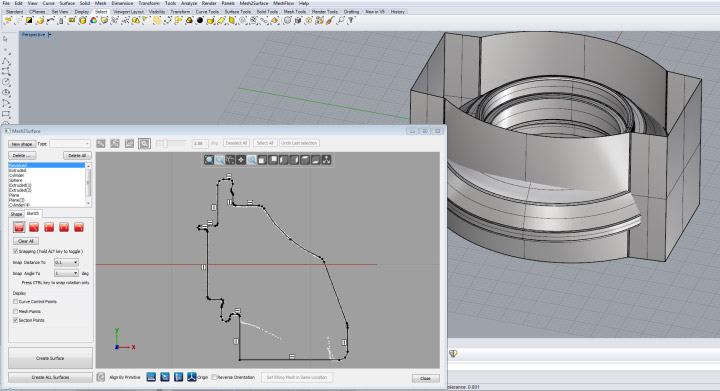The width and height of the screenshot is (720, 391).
Task: Click the last icon in sketch view toolbar
Action: click(x=326, y=160)
